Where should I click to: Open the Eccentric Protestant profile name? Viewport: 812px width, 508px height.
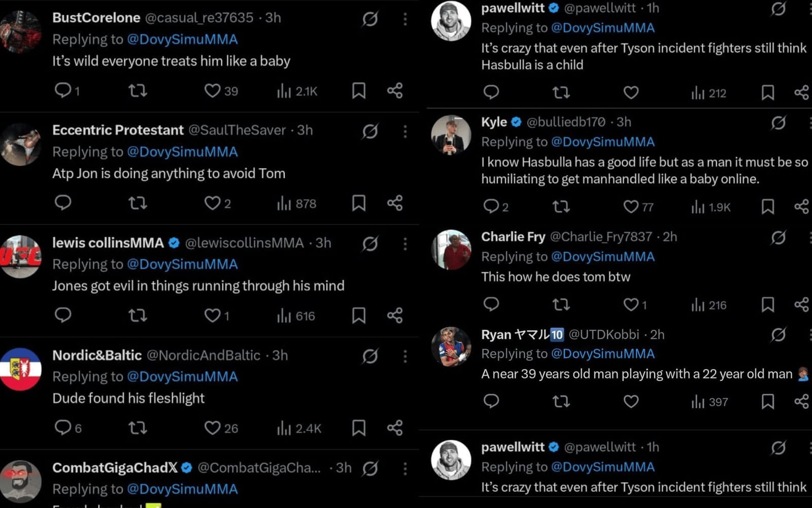coord(118,130)
